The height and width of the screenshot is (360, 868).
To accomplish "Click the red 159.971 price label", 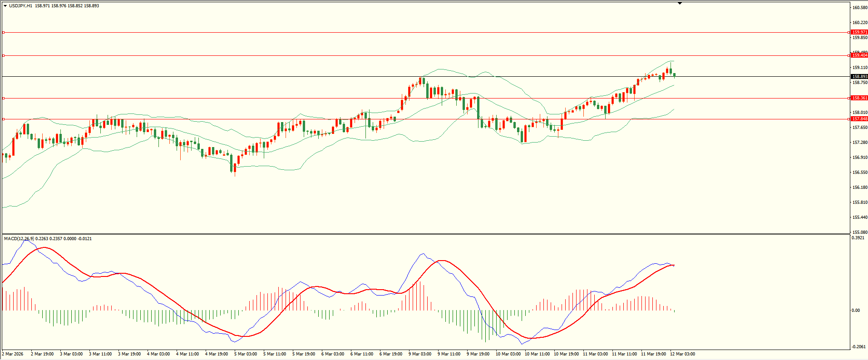I will click(859, 32).
